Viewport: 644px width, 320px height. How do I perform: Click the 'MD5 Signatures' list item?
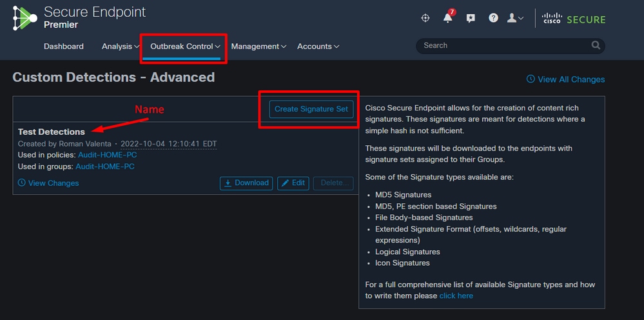(x=404, y=195)
